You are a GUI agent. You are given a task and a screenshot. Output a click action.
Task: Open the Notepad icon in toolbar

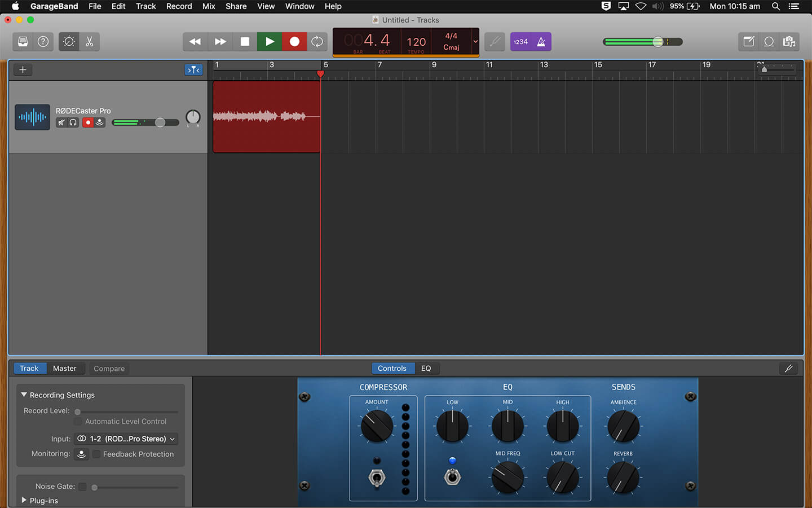point(748,42)
